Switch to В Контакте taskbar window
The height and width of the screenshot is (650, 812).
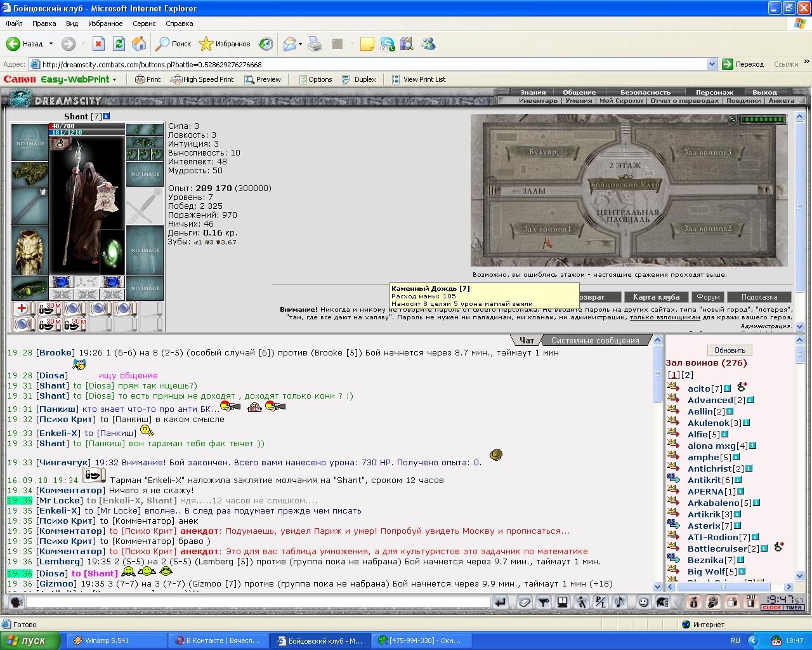(x=218, y=640)
